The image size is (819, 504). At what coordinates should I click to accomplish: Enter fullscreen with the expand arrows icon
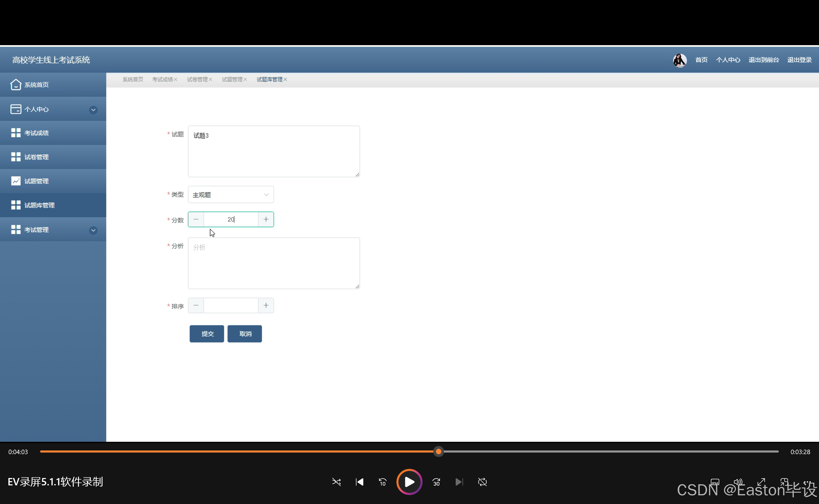761,482
